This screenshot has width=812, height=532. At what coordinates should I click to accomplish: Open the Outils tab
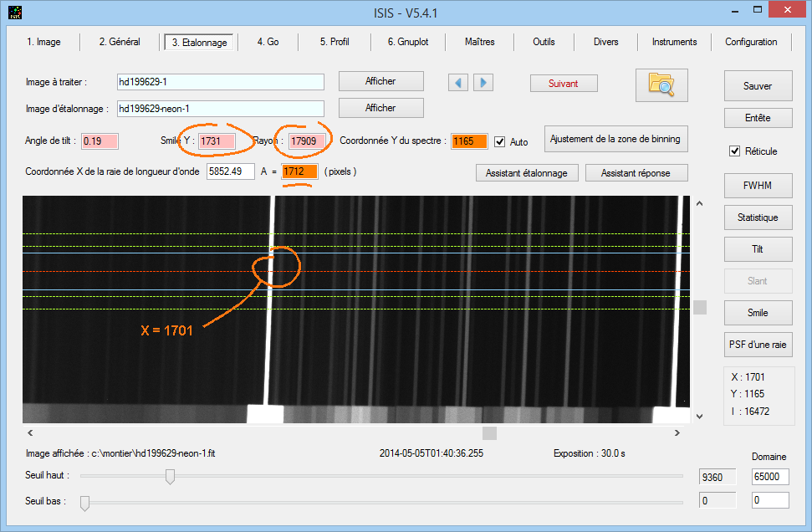pos(544,42)
